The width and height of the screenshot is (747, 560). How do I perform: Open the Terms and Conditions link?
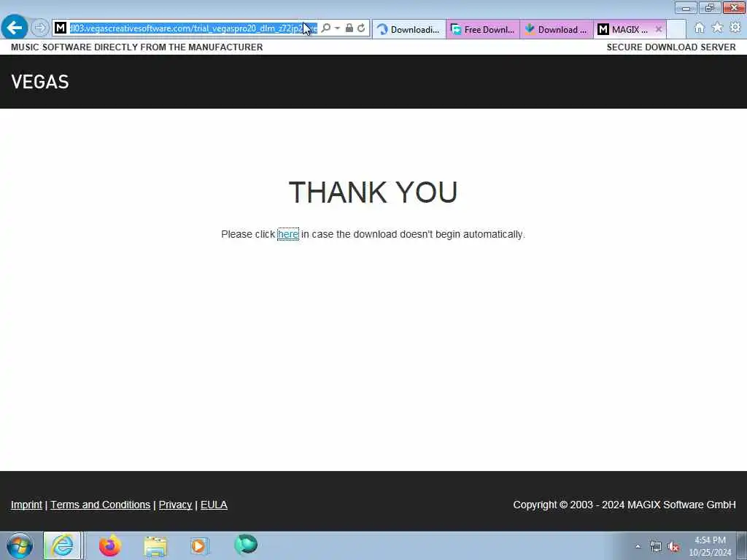[x=101, y=505]
